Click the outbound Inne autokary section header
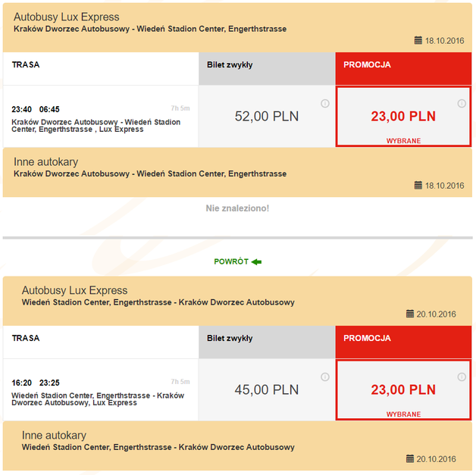 pos(45,162)
